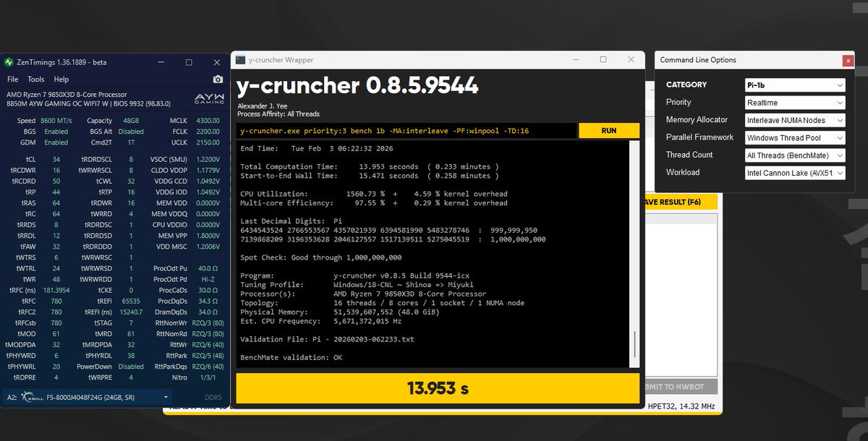Click the ProcOdt Pd value Hi-Z
Image resolution: width=868 pixels, height=441 pixels.
(x=209, y=279)
